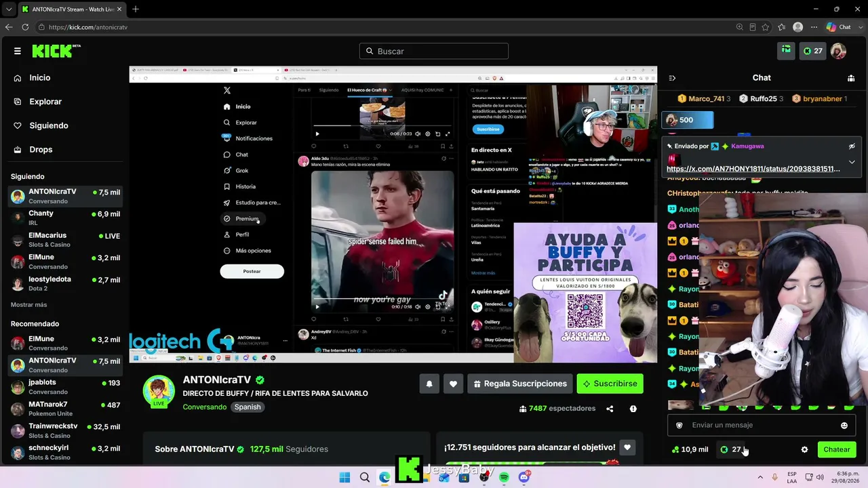Open the Conversando category link
The image size is (868, 488).
pos(205,407)
